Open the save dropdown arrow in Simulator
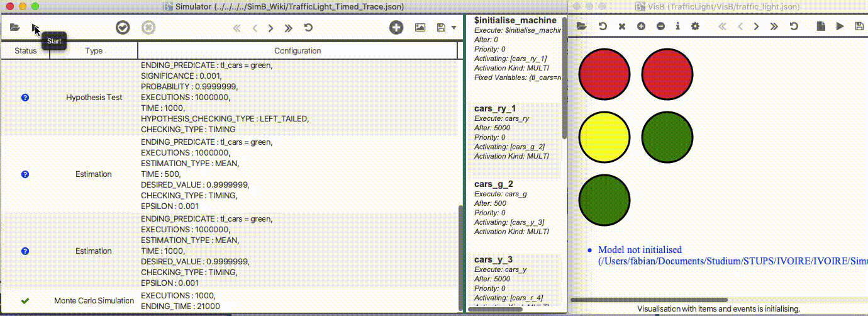The height and width of the screenshot is (316, 868). (454, 28)
